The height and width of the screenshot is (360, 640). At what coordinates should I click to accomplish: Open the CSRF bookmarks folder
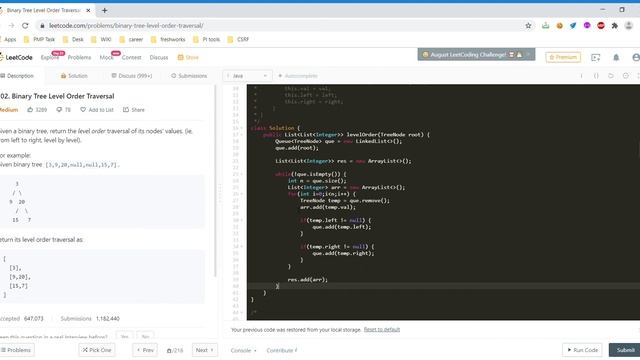[x=238, y=40]
